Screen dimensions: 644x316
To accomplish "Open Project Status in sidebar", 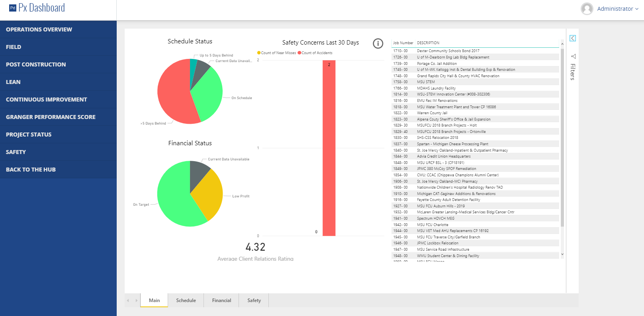I will tap(58, 135).
